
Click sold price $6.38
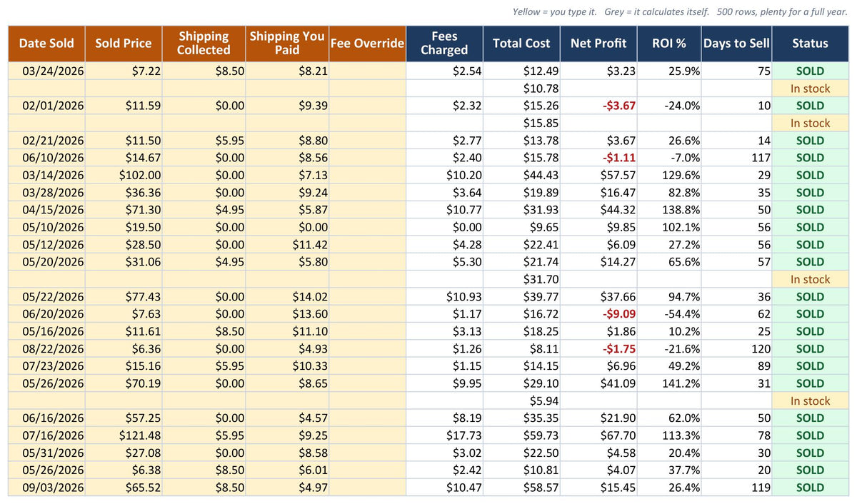tap(124, 470)
